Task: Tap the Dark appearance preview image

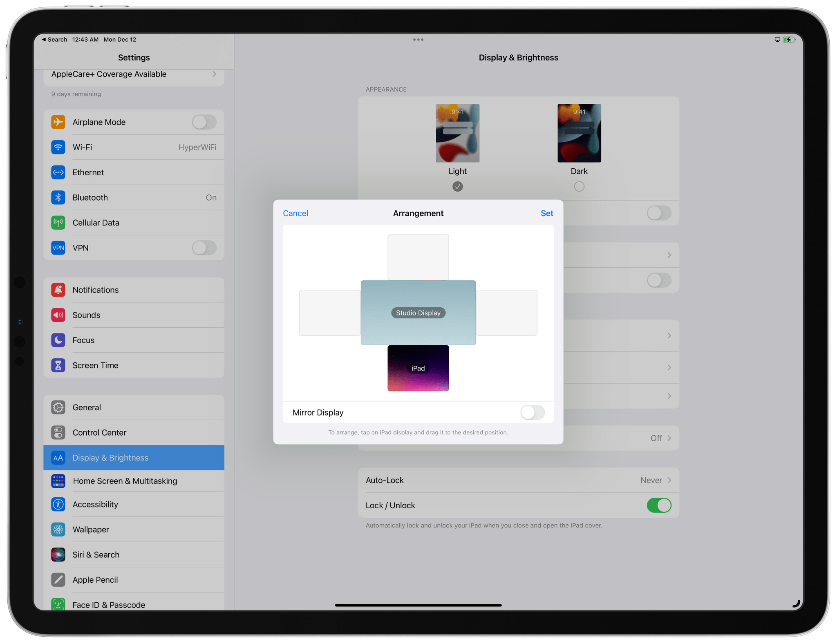Action: pos(579,133)
